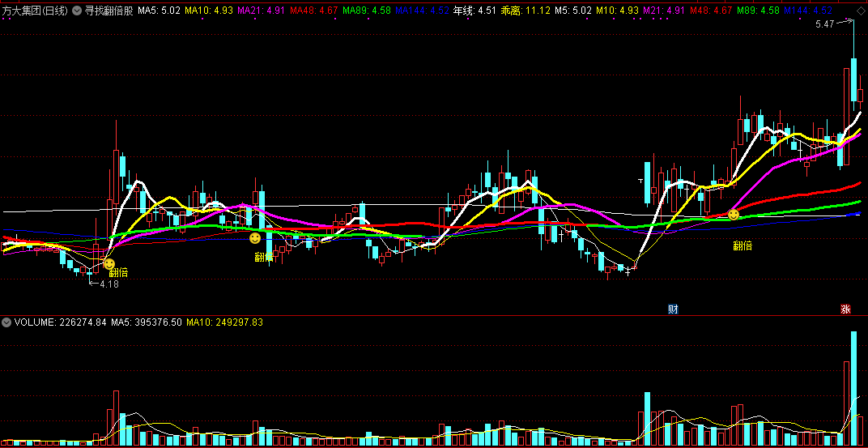Screen dimensions: 868x448
Task: Click the 乖离: 11.12 label
Action: click(x=525, y=10)
